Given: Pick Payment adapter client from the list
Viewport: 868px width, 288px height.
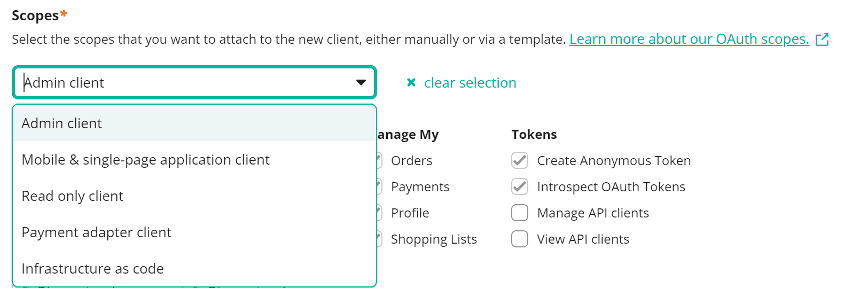Looking at the screenshot, I should click(96, 232).
